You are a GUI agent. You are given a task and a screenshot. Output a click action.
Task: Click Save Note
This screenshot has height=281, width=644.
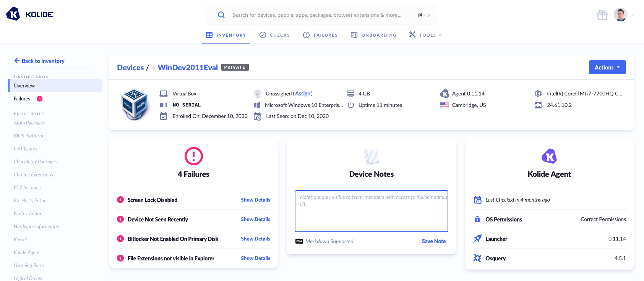[x=433, y=241]
